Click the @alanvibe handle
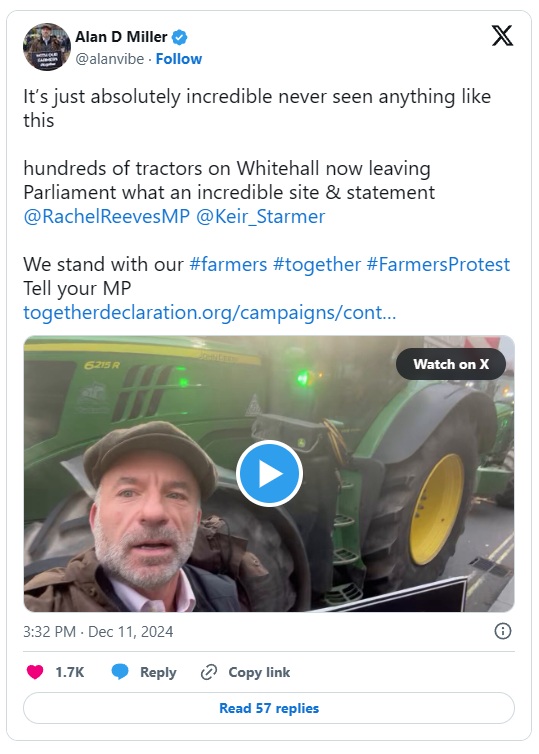Viewport: 539px width, 754px height. coord(110,59)
